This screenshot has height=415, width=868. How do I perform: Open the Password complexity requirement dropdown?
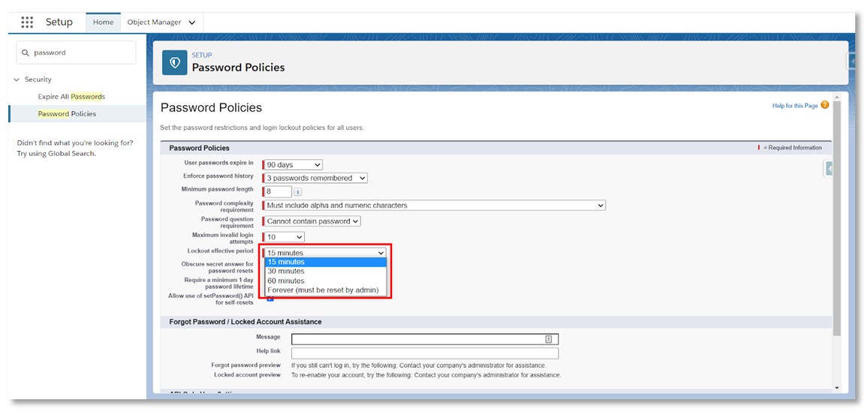pos(435,206)
